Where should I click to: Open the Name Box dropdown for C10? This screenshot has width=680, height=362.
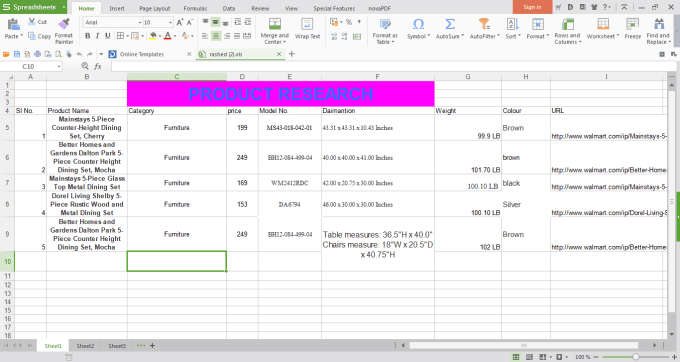tap(59, 66)
